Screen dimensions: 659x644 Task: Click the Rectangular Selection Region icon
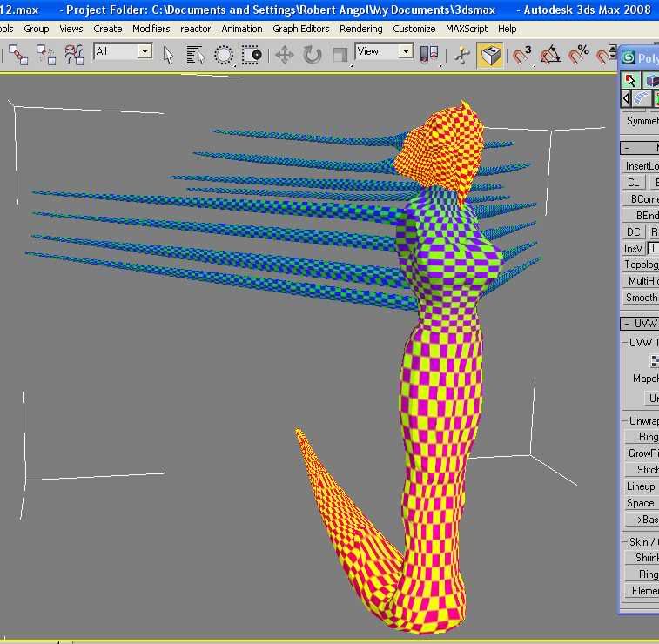point(224,55)
